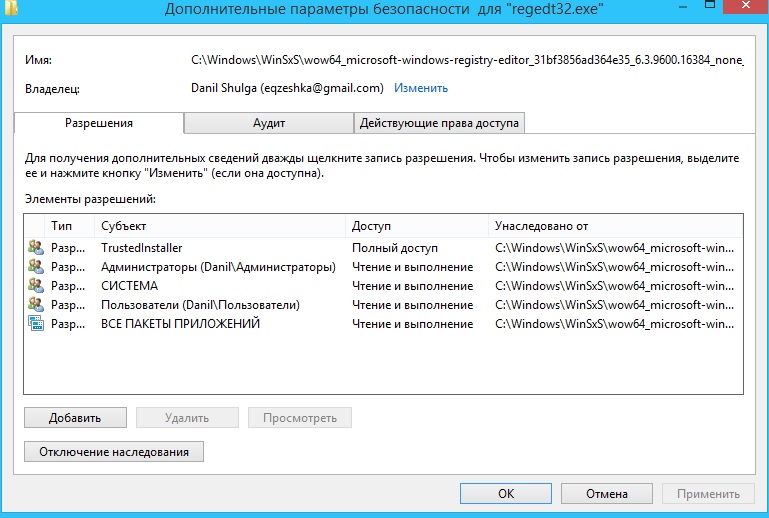Click Чтение и выполнение in СИСТЕМА row

click(412, 286)
